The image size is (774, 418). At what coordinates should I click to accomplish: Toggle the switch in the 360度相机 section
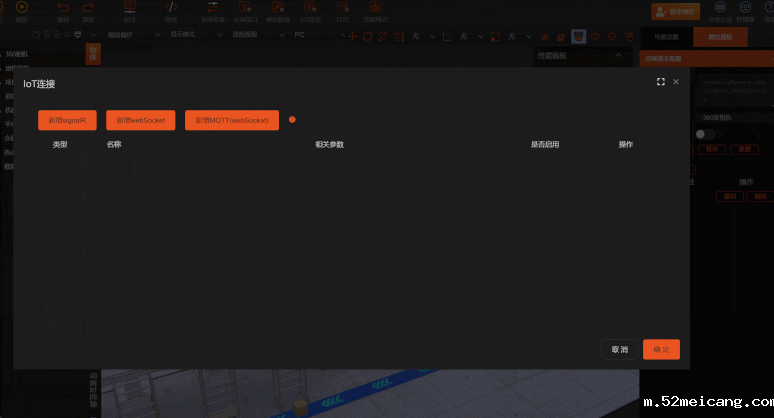pyautogui.click(x=708, y=134)
